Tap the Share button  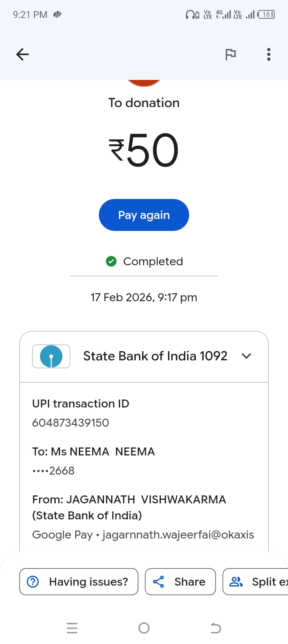pos(180,582)
